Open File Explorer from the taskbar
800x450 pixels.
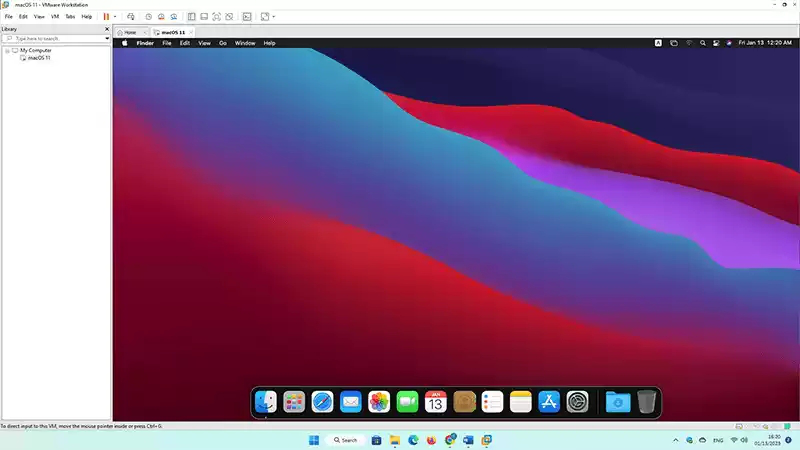click(x=395, y=440)
